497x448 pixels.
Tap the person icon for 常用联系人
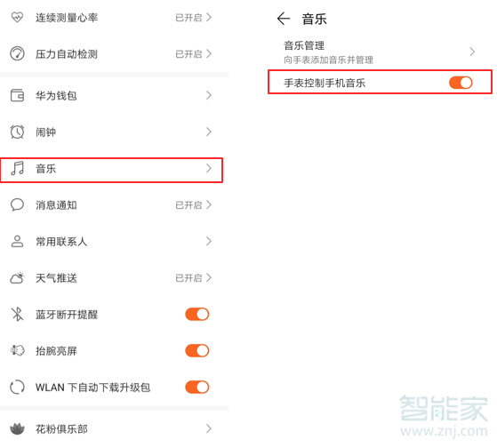point(17,241)
